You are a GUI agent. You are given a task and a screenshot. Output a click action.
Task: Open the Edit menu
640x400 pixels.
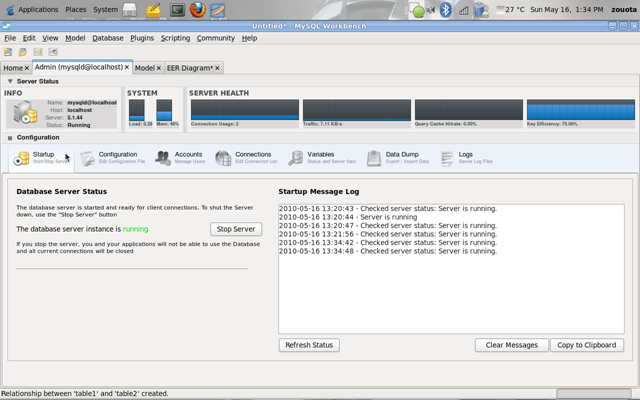coord(29,38)
